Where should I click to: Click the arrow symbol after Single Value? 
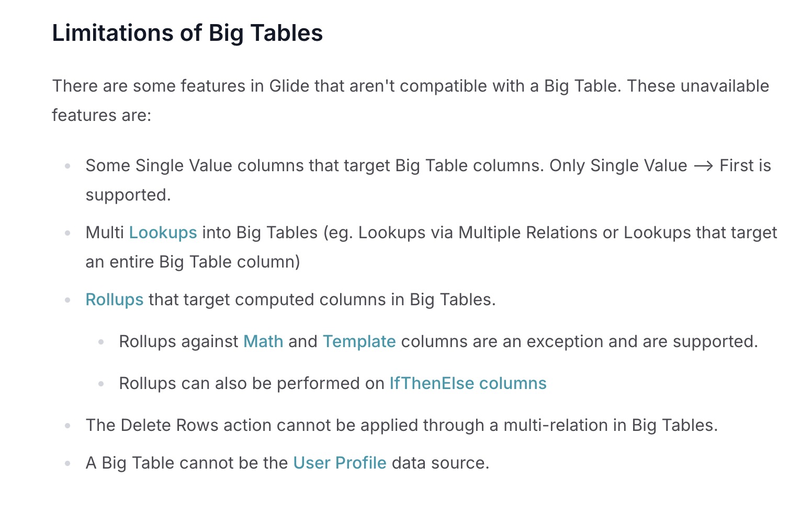pos(703,166)
